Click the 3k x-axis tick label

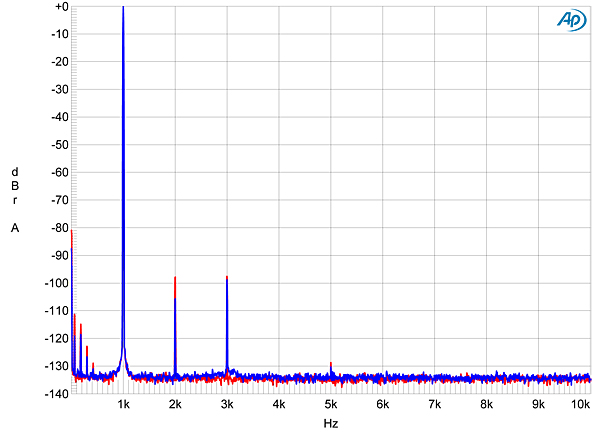[227, 405]
